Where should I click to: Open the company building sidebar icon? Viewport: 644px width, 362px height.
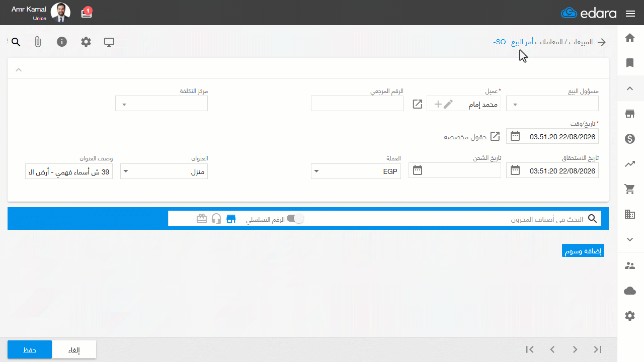[630, 214]
